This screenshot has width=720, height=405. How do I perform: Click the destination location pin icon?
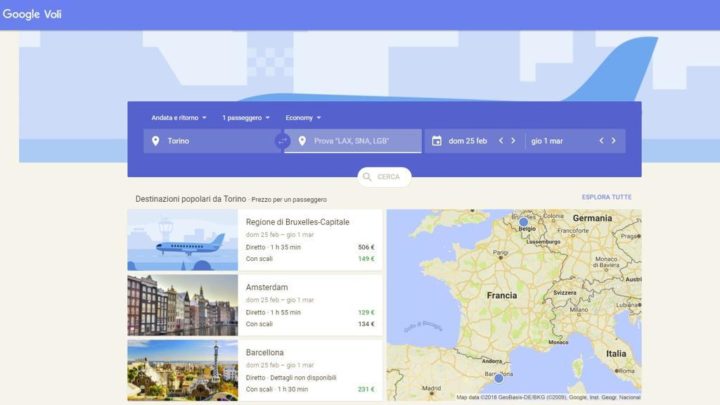(x=302, y=141)
